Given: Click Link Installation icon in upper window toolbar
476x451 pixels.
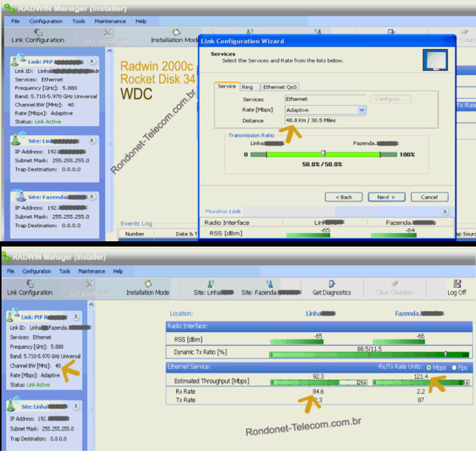Looking at the screenshot, I should click(108, 32).
